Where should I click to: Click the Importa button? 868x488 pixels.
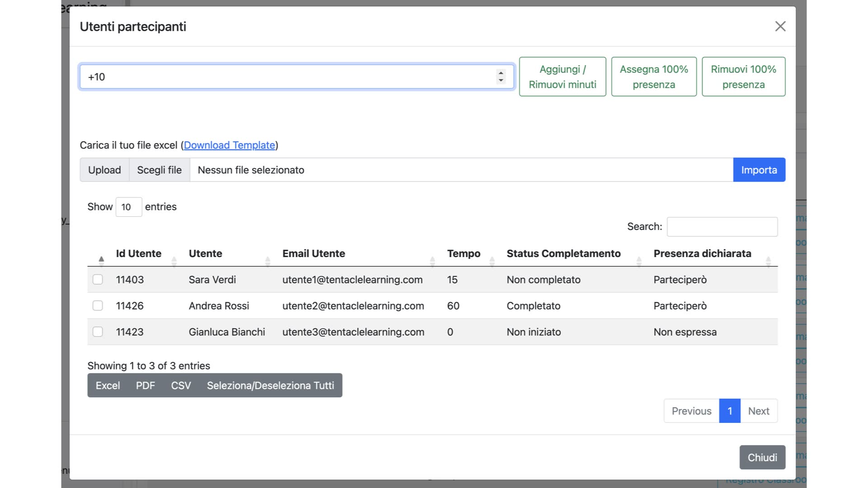pos(759,170)
